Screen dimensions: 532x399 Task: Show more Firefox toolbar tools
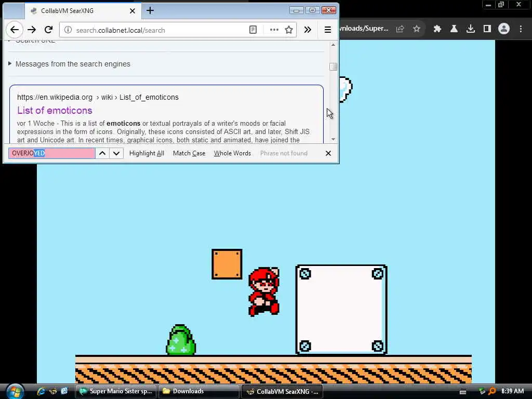(308, 30)
